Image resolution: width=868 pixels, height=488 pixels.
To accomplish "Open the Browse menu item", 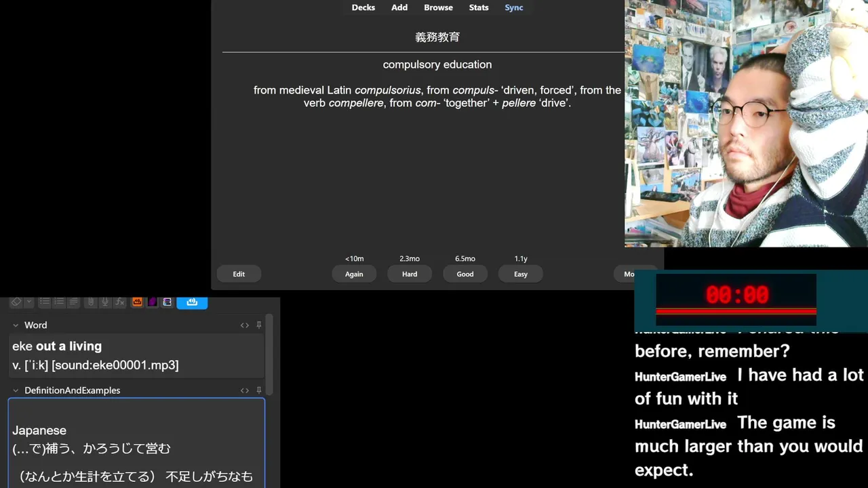I will pos(438,7).
